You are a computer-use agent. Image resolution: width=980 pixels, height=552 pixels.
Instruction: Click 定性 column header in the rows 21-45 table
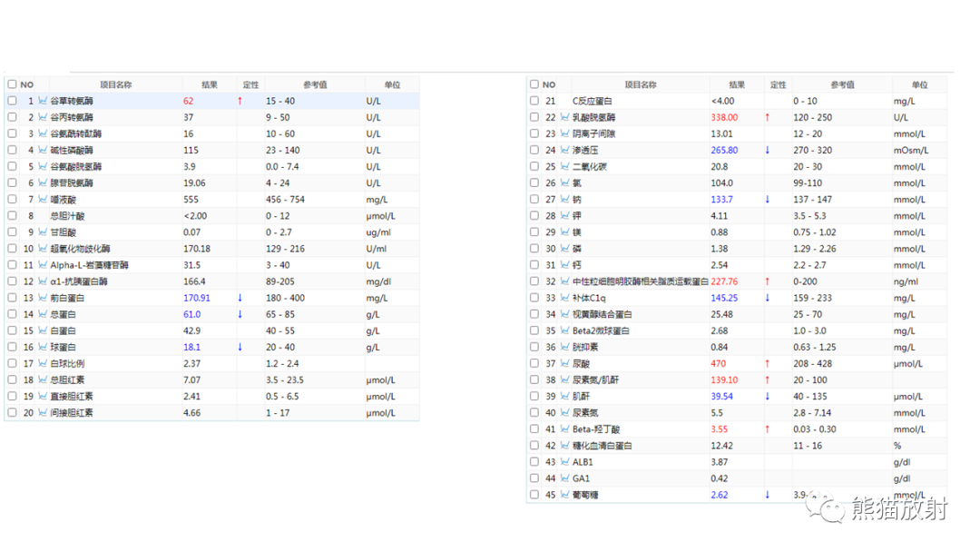coord(779,84)
